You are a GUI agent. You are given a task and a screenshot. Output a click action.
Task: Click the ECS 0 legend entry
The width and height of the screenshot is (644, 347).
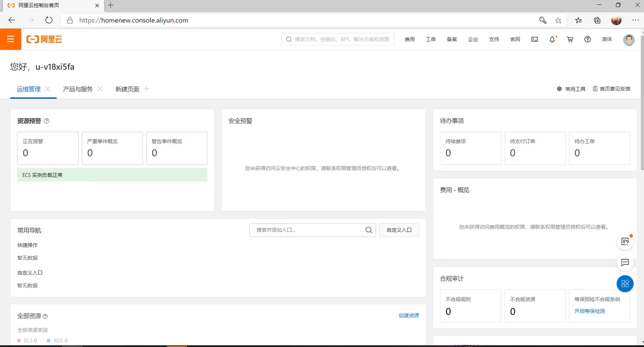tap(27, 341)
